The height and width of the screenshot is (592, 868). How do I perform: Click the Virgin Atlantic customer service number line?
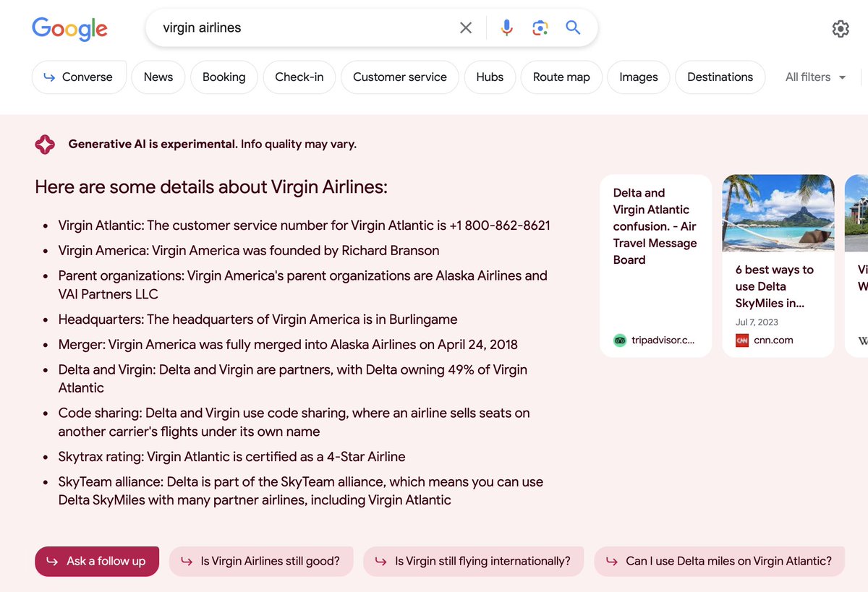click(305, 226)
